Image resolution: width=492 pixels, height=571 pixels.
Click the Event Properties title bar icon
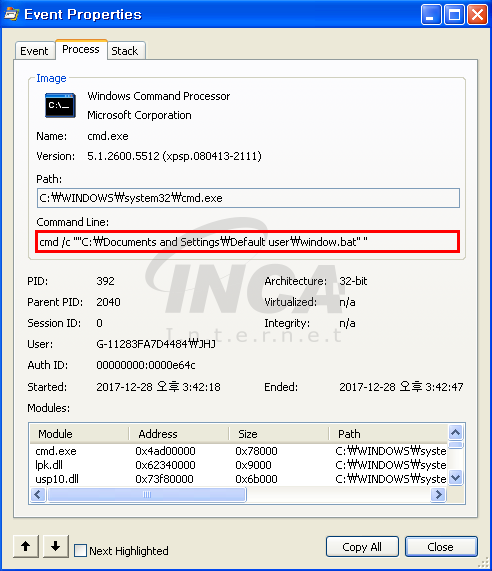pyautogui.click(x=12, y=14)
